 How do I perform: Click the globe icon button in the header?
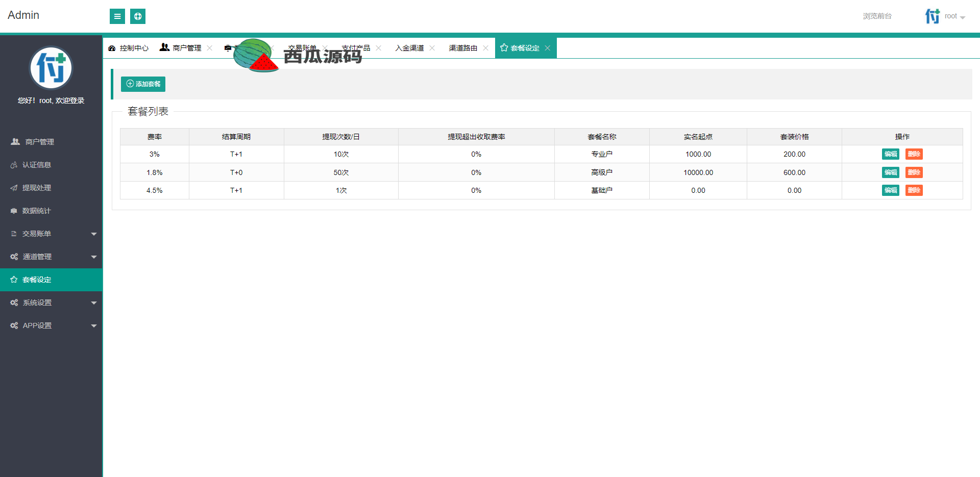tap(138, 16)
